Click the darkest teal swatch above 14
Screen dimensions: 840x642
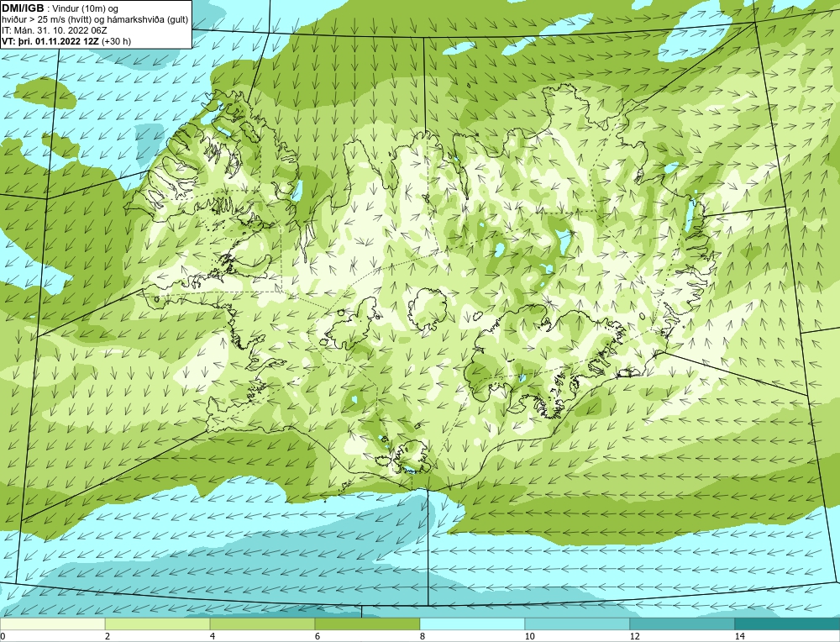point(788,624)
